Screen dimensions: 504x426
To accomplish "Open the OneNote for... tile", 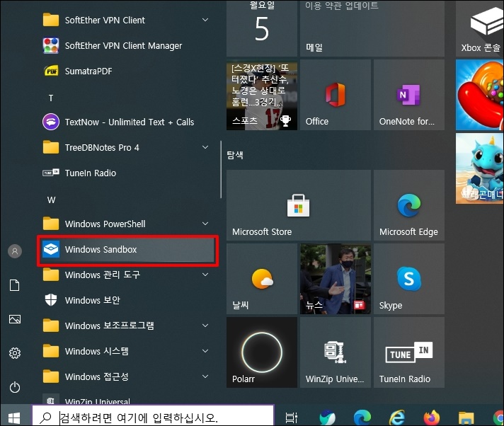I will [409, 95].
